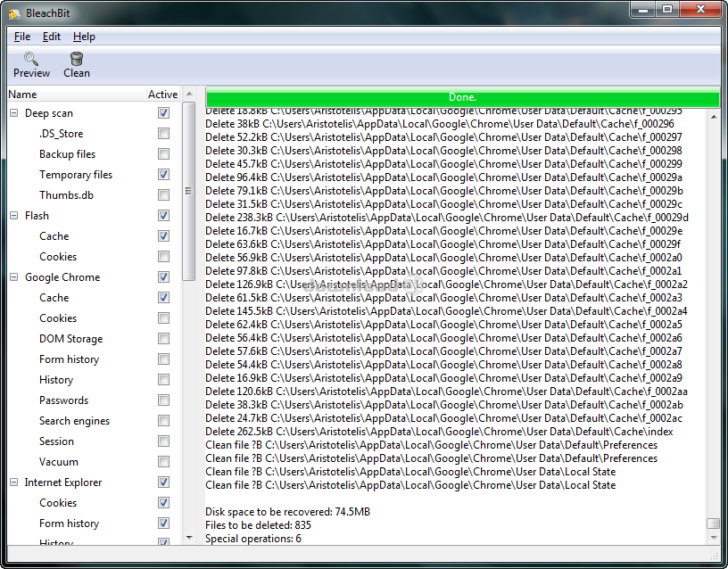Viewport: 728px width, 569px height.
Task: Click the log line ending in f_000296
Action: [x=440, y=124]
